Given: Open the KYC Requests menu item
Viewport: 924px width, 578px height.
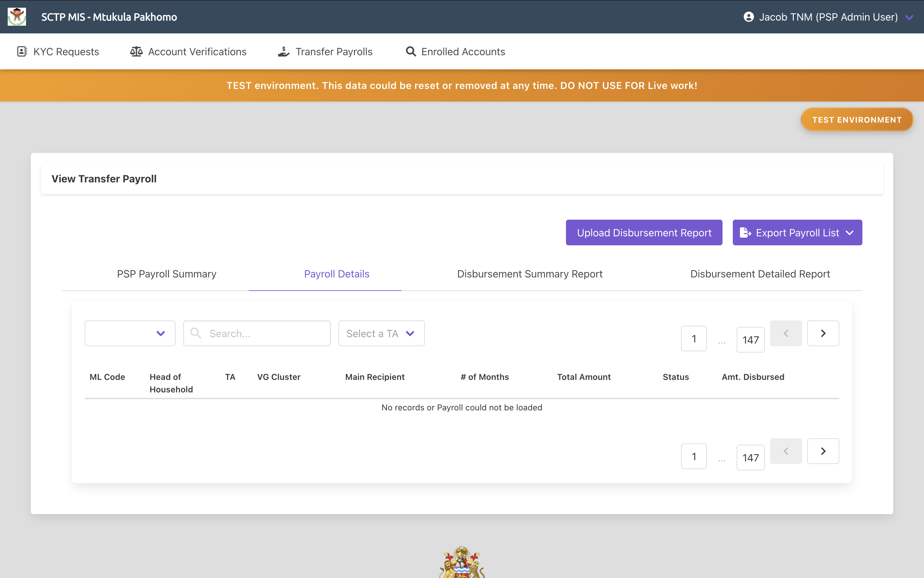Looking at the screenshot, I should [x=58, y=52].
